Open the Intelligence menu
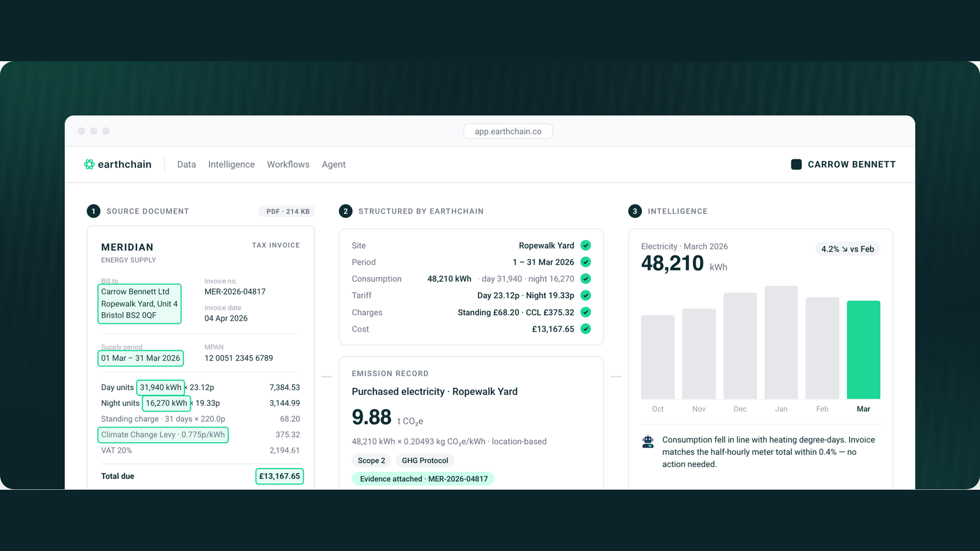Image resolution: width=980 pixels, height=551 pixels. point(232,164)
